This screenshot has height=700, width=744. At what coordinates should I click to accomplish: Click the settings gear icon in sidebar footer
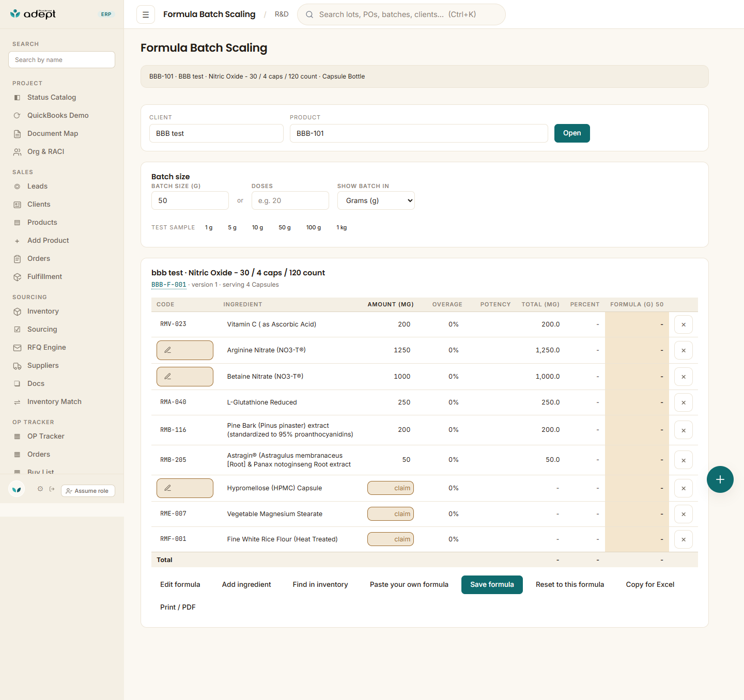click(40, 489)
